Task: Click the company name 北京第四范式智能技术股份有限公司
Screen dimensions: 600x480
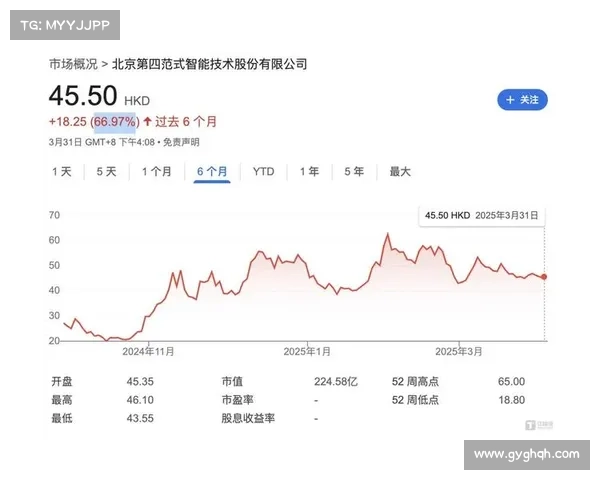Action: [x=210, y=64]
